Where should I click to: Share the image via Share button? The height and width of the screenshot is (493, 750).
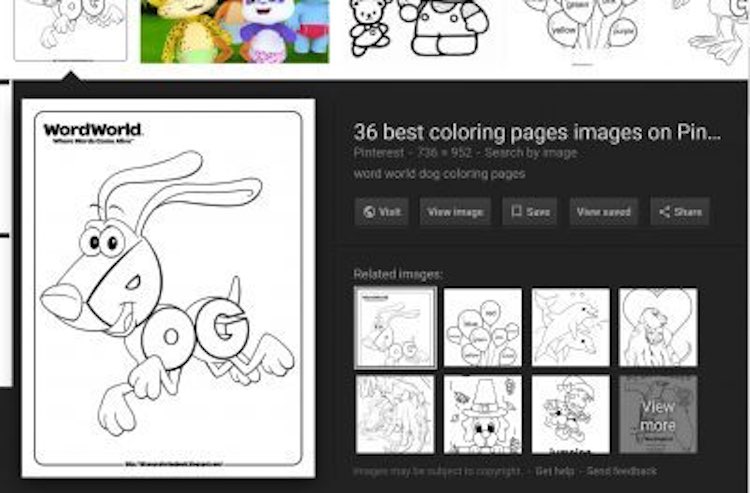(x=679, y=212)
